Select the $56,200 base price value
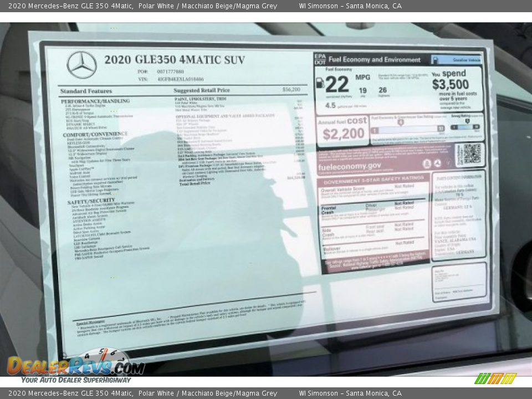532x399 pixels. pos(291,90)
